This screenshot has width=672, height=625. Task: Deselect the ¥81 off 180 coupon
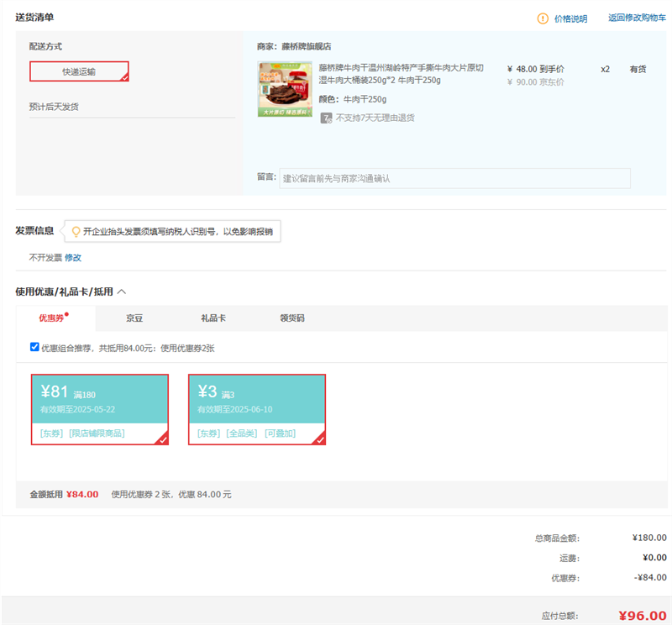pos(99,409)
